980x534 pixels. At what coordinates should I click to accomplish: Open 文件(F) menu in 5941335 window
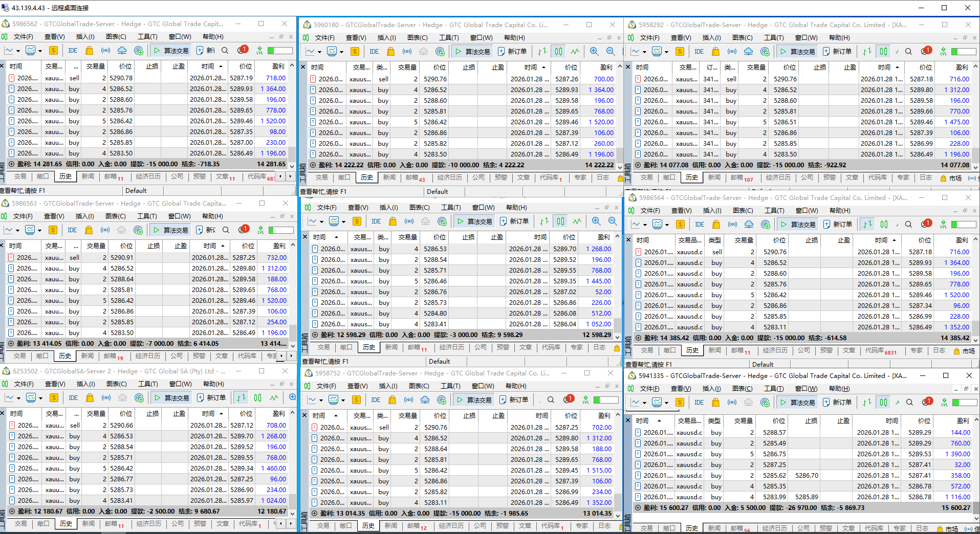coord(649,389)
